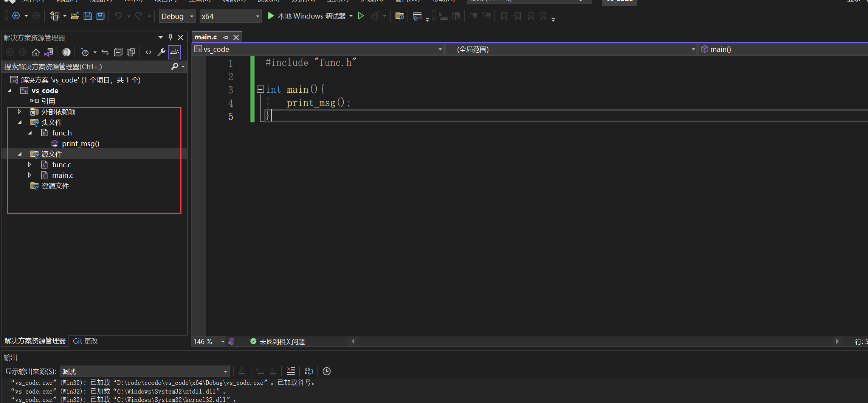Select the 引用 references node
868x403 pixels.
(48, 101)
